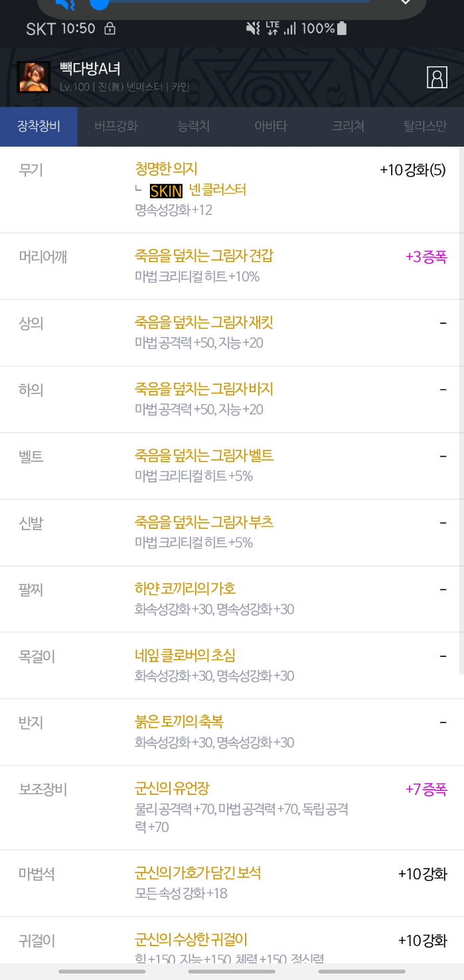Image resolution: width=464 pixels, height=980 pixels.
Task: Switch to the 능력치 tab
Action: pos(194,126)
